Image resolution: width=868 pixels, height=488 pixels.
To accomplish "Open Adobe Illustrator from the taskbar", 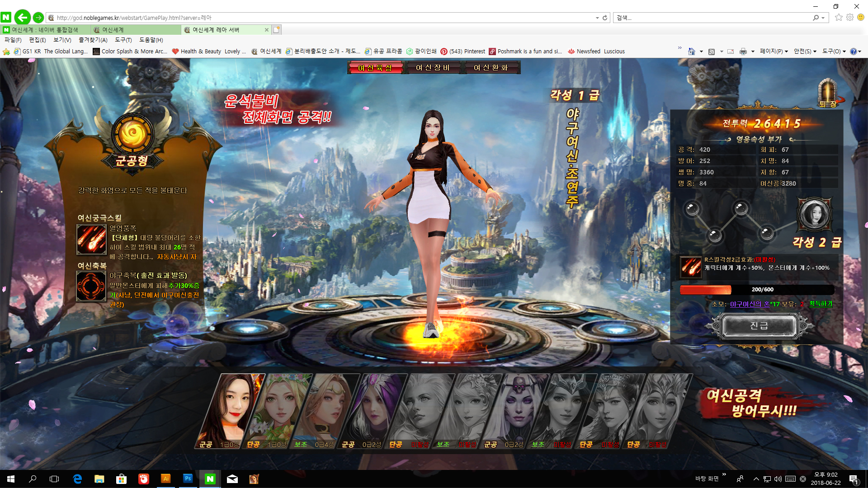I will coord(166,479).
